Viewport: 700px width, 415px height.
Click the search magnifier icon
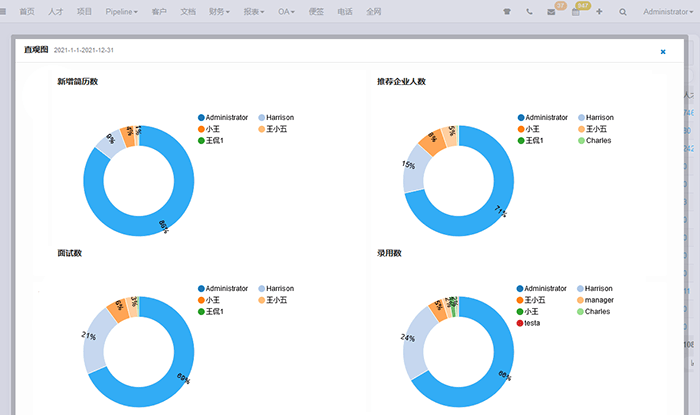(623, 12)
